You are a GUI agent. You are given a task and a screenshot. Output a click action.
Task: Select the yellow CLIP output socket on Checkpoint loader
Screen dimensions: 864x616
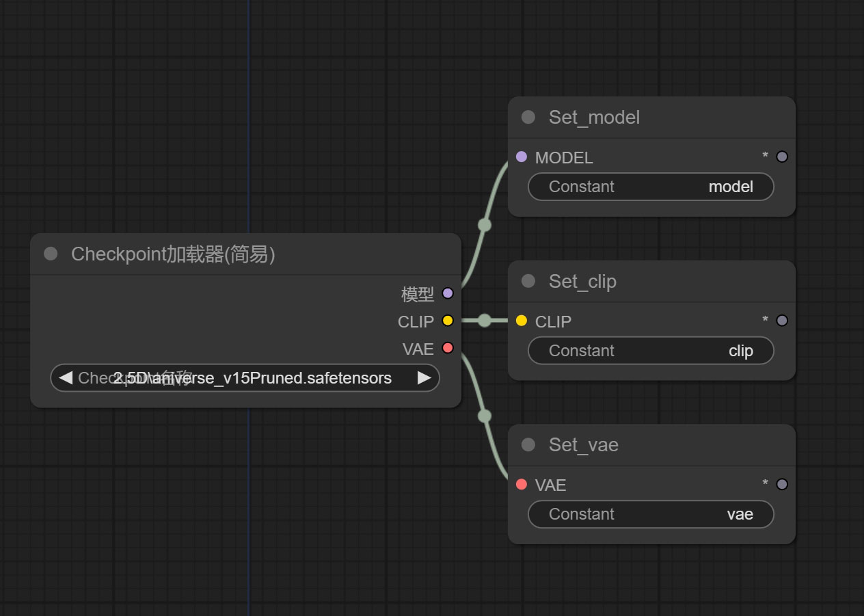(448, 321)
